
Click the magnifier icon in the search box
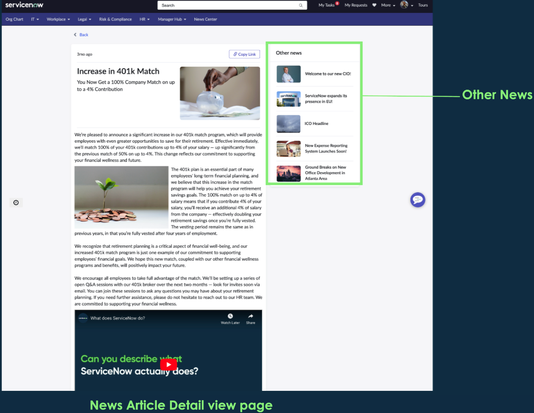click(x=301, y=5)
